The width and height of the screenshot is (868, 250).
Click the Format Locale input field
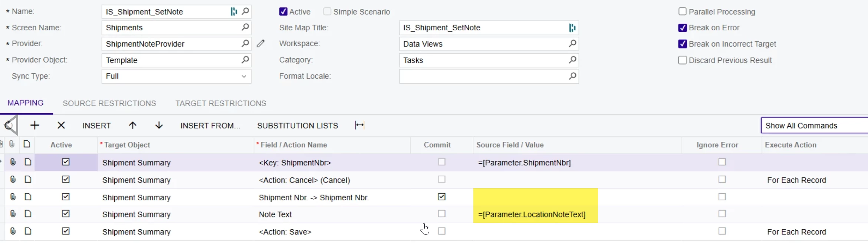click(482, 76)
